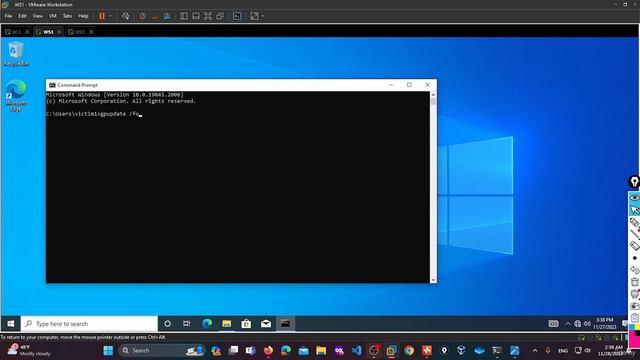The height and width of the screenshot is (360, 640).
Task: Pause the virtual machine with the orange button
Action: click(x=102, y=16)
